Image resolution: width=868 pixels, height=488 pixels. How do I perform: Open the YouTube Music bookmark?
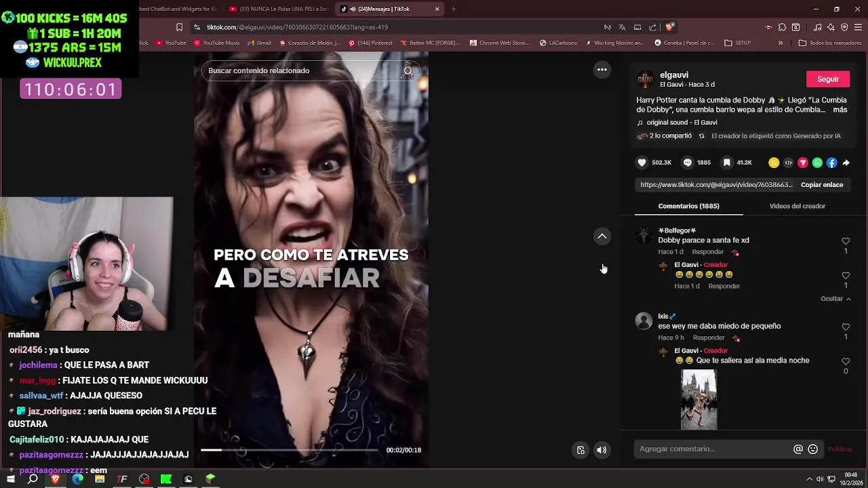217,43
